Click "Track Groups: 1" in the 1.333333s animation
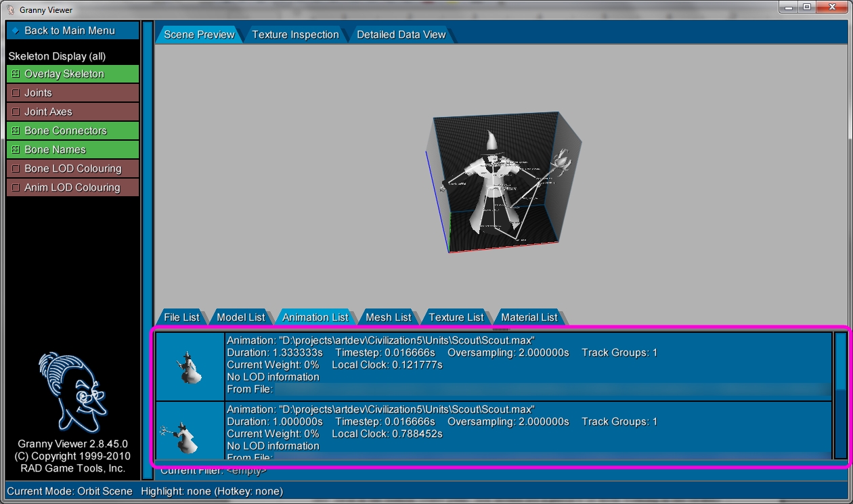This screenshot has height=504, width=853. coord(619,352)
